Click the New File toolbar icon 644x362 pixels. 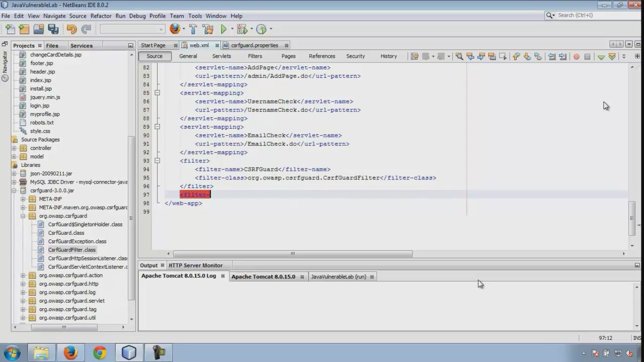pyautogui.click(x=10, y=29)
